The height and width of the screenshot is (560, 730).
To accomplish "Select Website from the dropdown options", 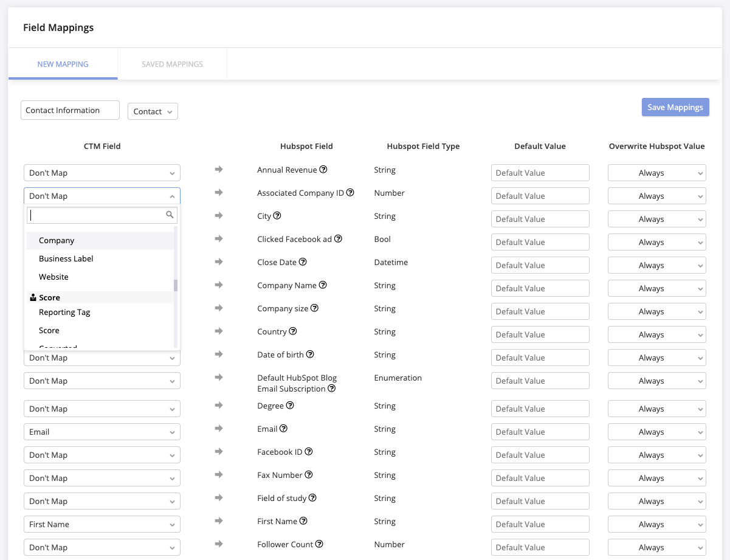I will pyautogui.click(x=53, y=277).
